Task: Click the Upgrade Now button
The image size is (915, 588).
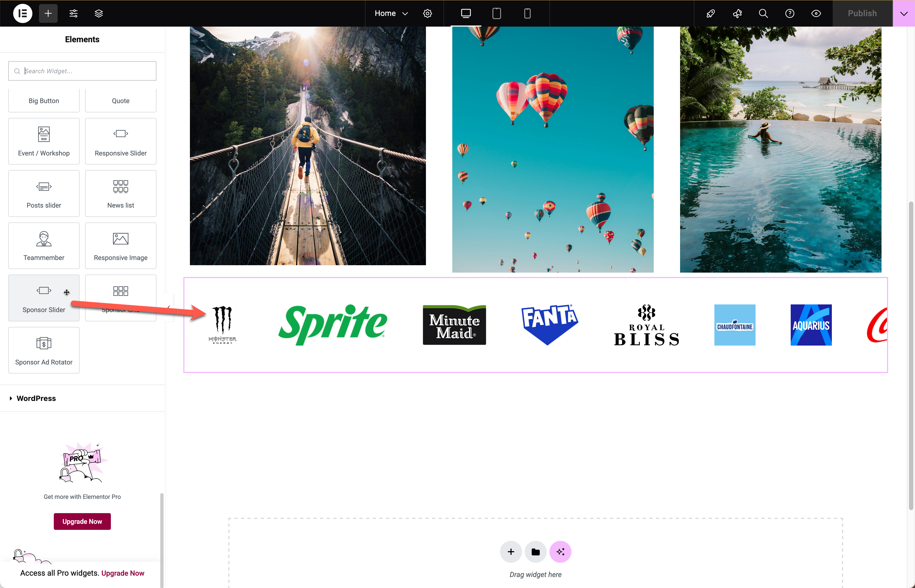Action: tap(82, 521)
